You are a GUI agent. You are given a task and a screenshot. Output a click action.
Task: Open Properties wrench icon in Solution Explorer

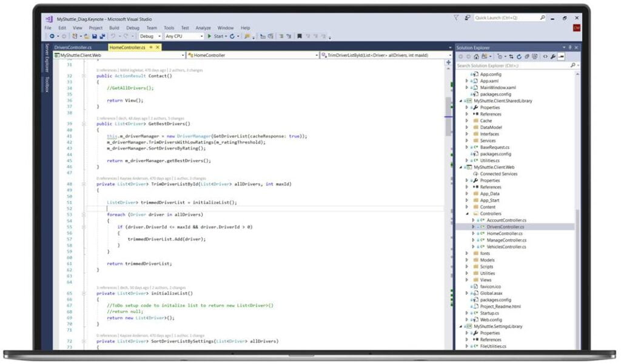coord(553,56)
